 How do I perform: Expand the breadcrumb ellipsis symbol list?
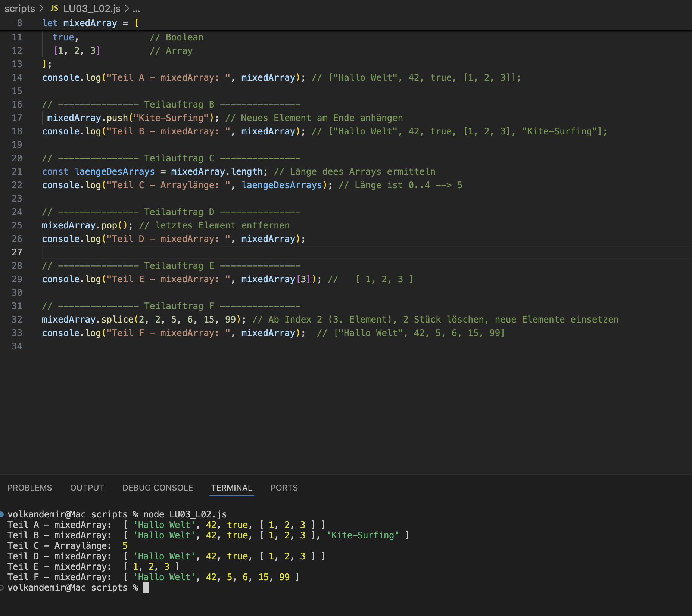click(x=136, y=9)
